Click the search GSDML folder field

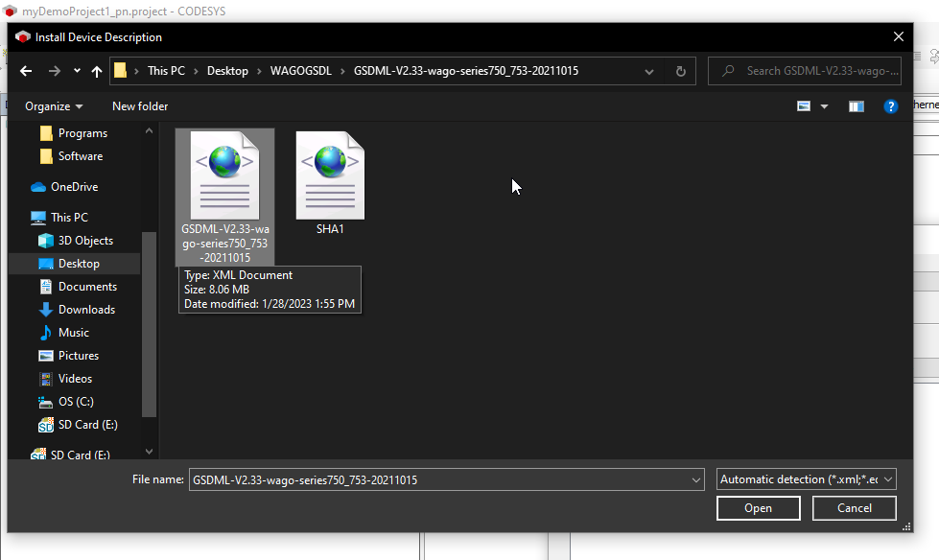point(805,71)
